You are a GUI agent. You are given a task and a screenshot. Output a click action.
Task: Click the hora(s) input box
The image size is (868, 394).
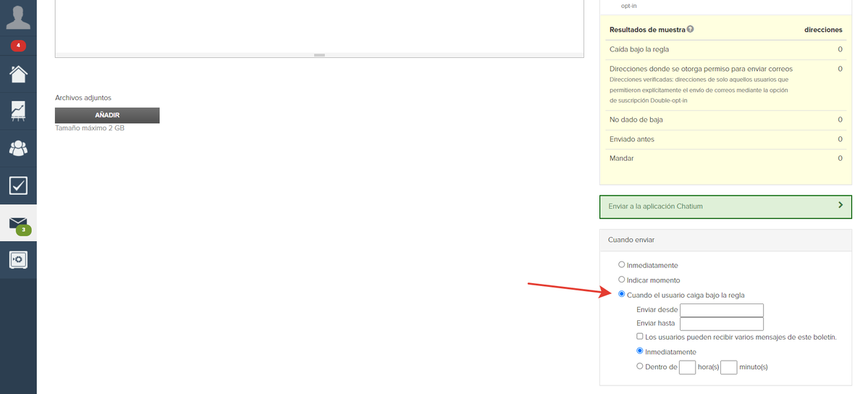[687, 367]
